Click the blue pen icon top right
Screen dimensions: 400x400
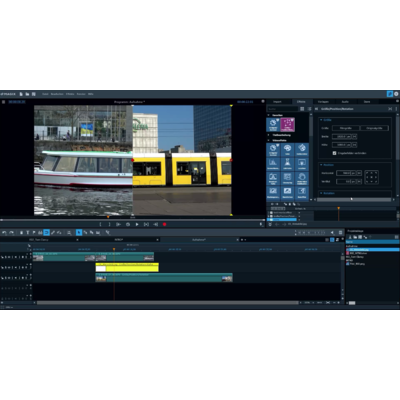click(x=390, y=94)
